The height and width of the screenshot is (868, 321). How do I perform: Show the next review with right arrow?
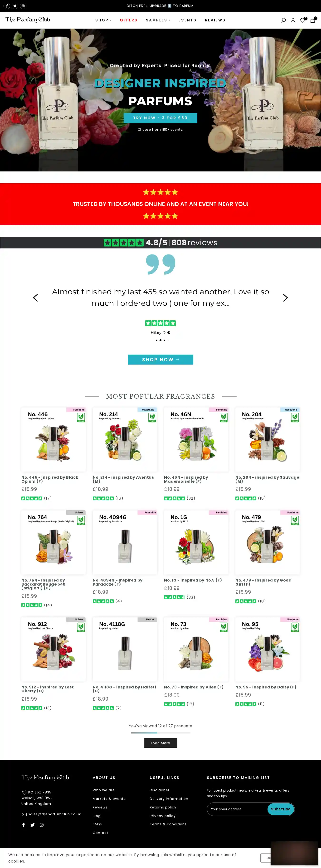(x=285, y=297)
